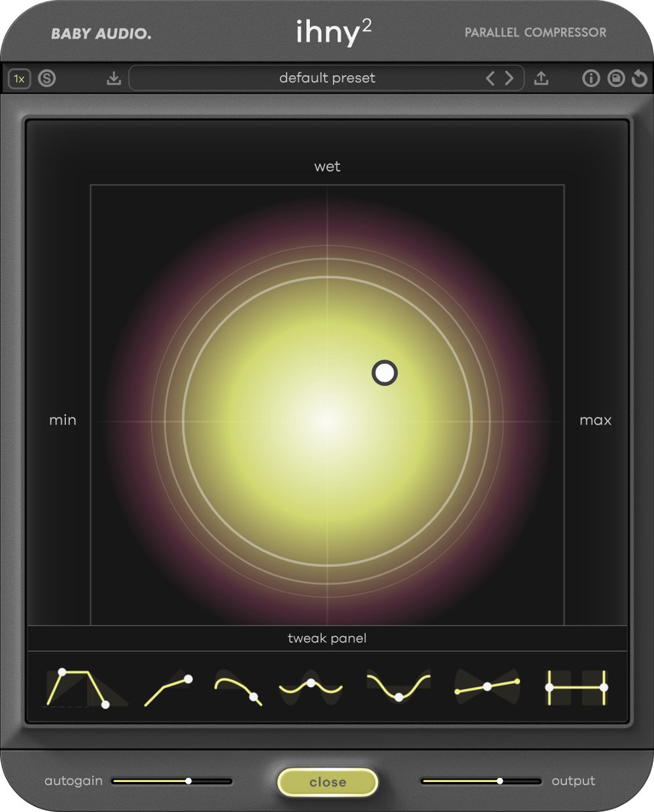Open the default preset browser

coord(327,78)
